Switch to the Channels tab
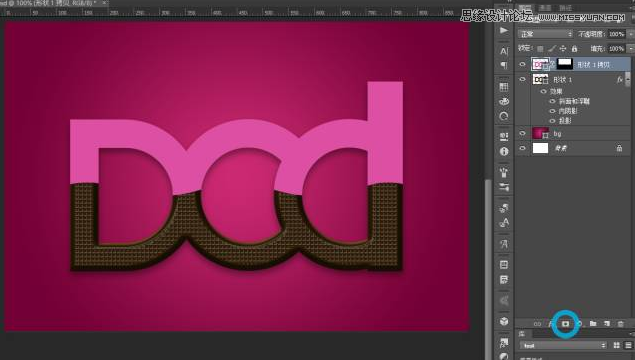 pyautogui.click(x=545, y=8)
